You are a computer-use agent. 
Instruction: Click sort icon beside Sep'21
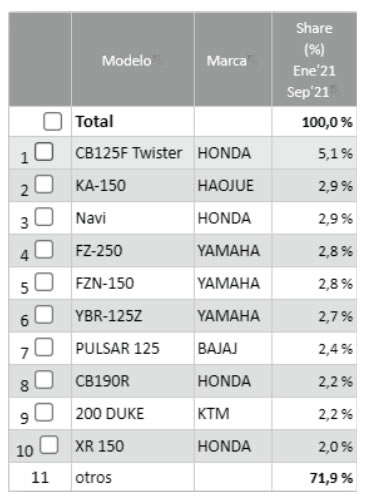(x=335, y=89)
